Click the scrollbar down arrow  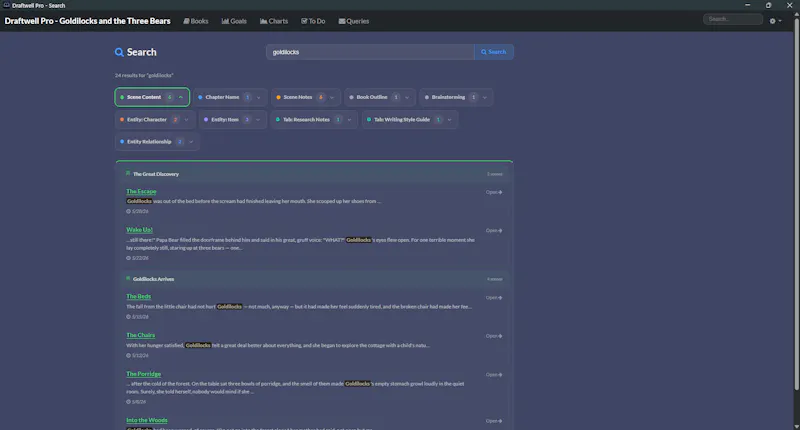796,426
